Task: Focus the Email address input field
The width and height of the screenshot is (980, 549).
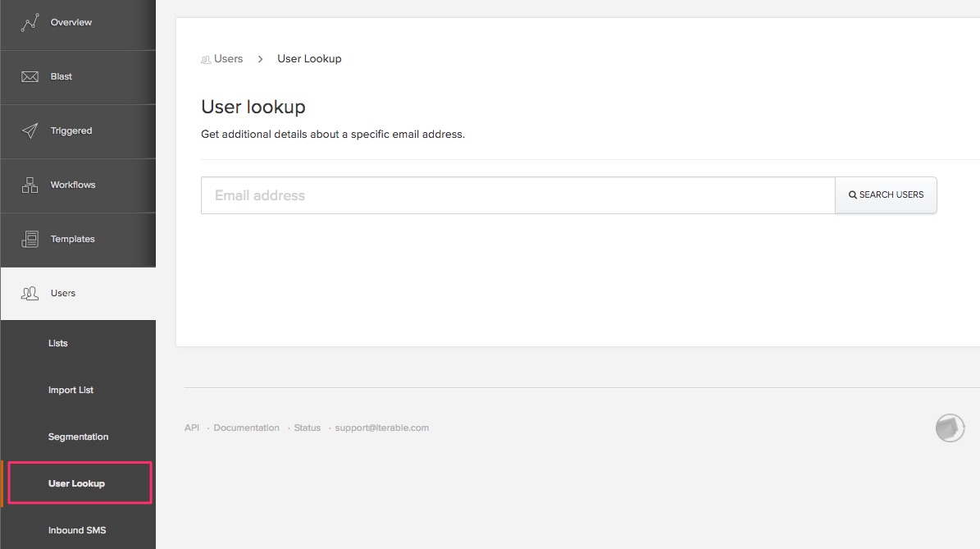Action: coord(518,195)
